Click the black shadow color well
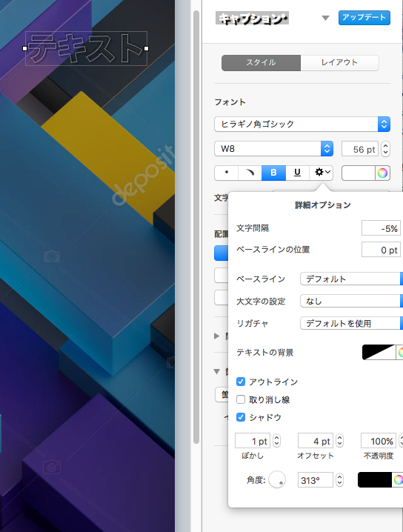The image size is (403, 532). click(x=375, y=479)
